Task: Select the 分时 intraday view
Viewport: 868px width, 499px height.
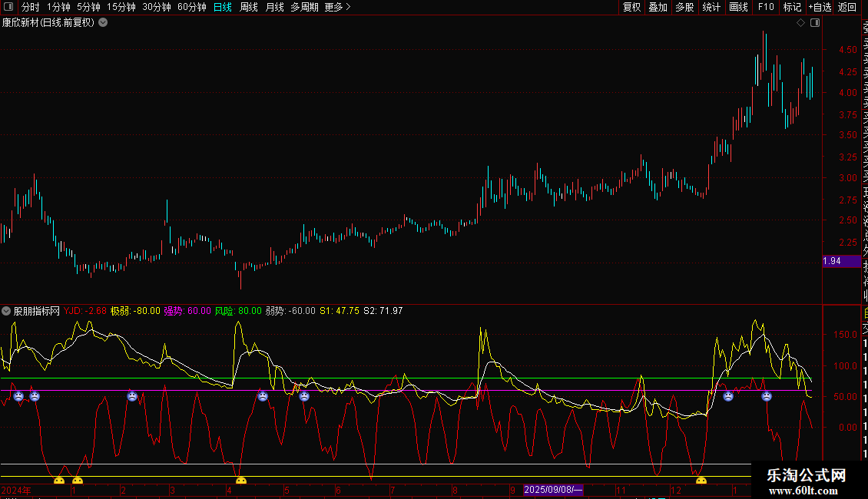Action: click(x=30, y=7)
